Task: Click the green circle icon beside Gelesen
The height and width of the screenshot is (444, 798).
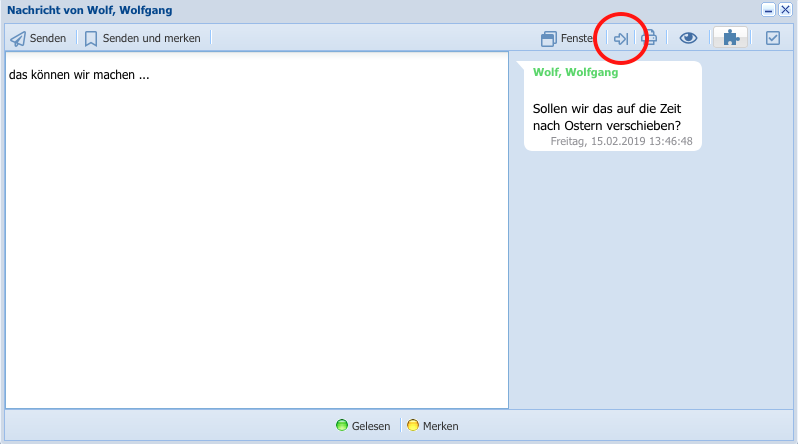Action: 342,426
